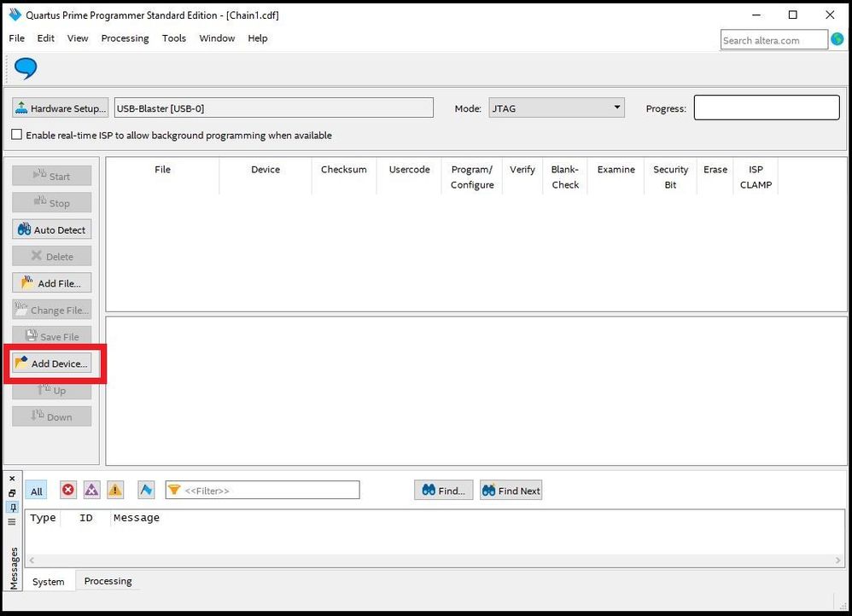Toggle the blue flag messages filter icon

146,490
